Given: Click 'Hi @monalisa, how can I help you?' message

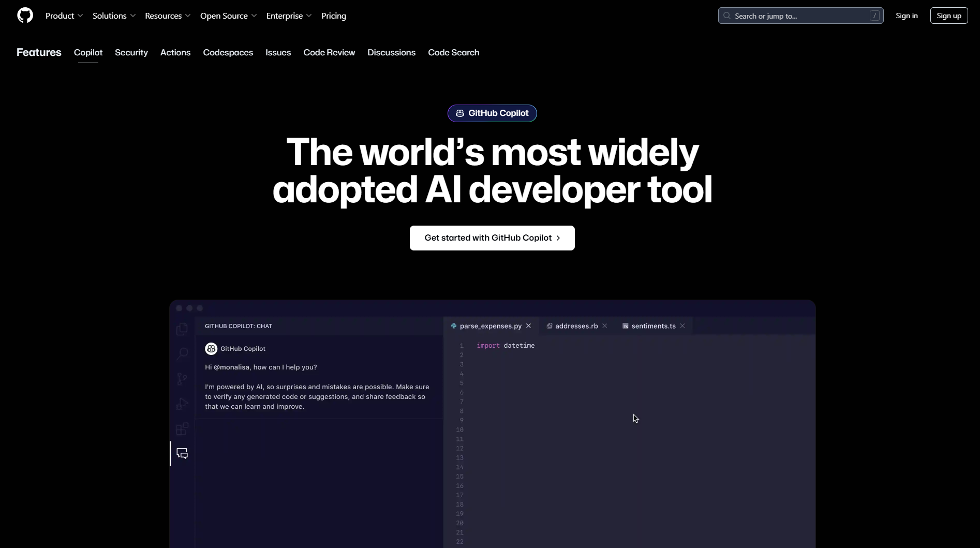Looking at the screenshot, I should (261, 367).
